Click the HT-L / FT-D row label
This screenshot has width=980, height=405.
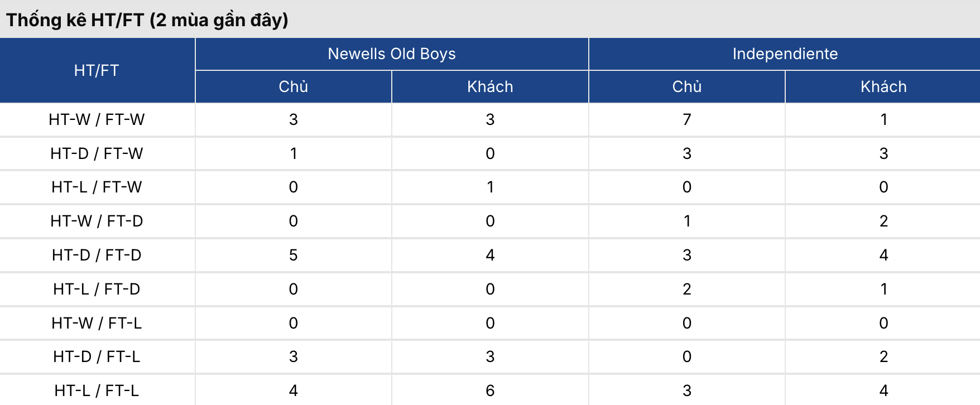(x=97, y=289)
